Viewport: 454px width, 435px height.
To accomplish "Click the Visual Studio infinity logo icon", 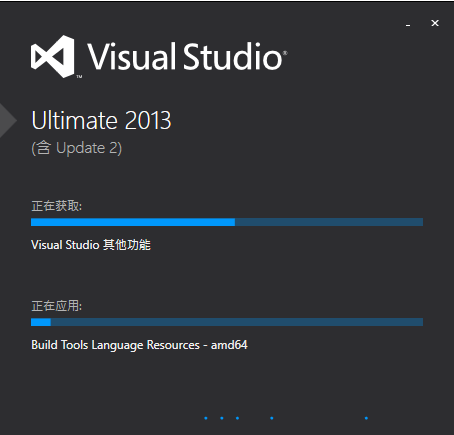I will coord(53,57).
